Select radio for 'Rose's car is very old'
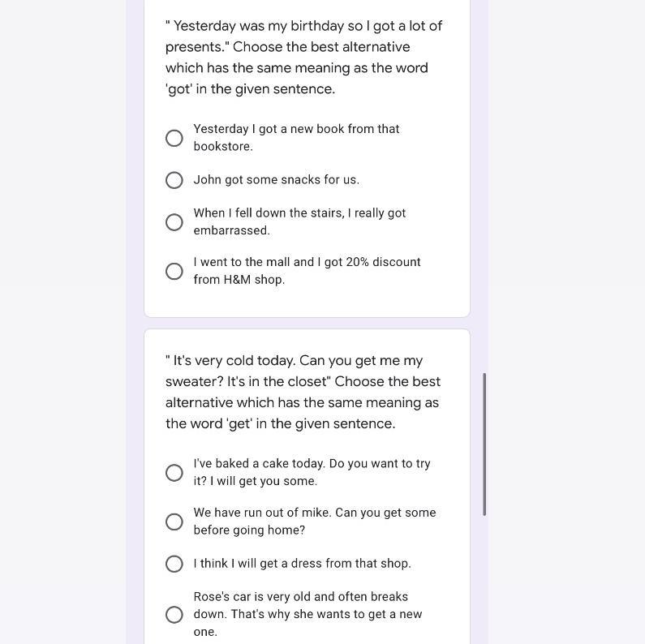 pos(174,615)
